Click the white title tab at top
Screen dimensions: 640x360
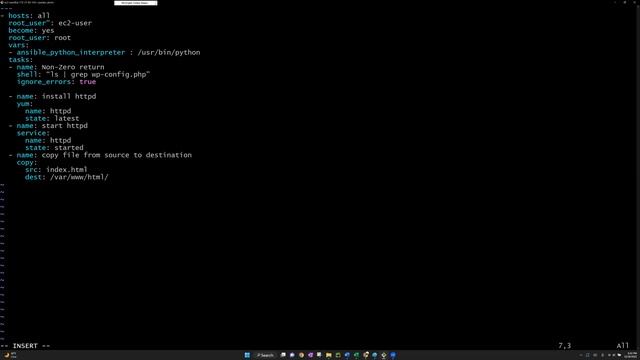(136, 3)
